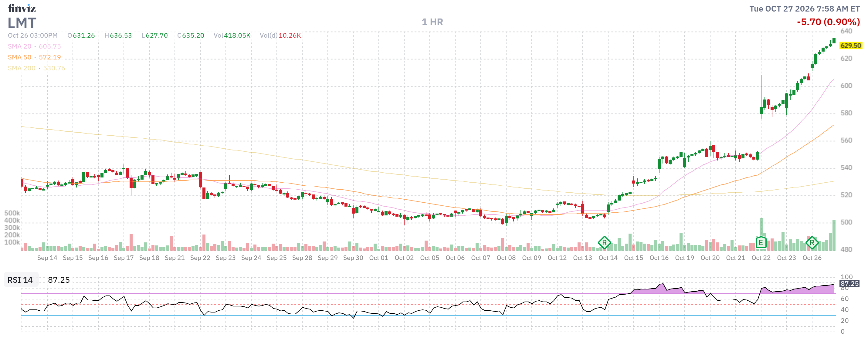
Task: Click the Sep 14 date label
Action: (x=47, y=258)
